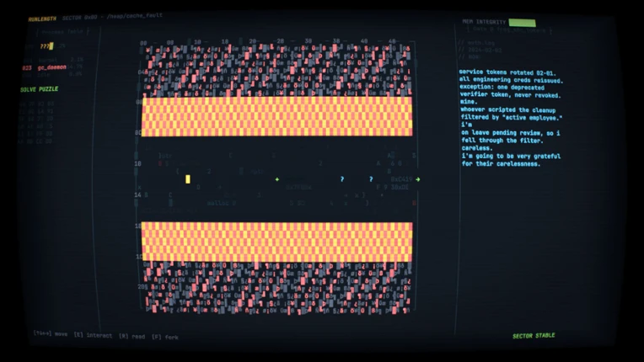Viewport: 644px width, 362px height.
Task: Click the first of the two blue '?' markers
Action: tap(342, 179)
